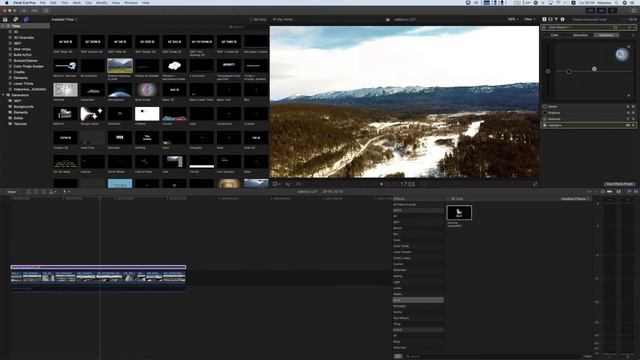
Task: Select Comic Looks effects category
Action: click(402, 258)
